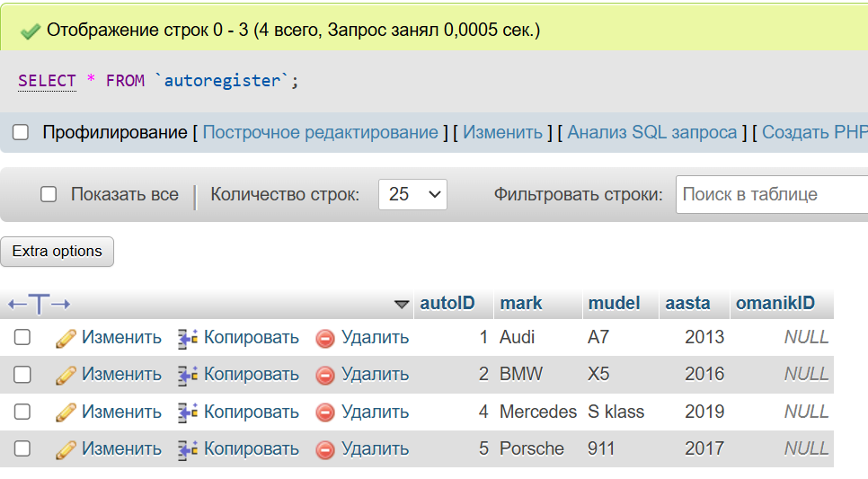Screen dimensions: 868x479
Task: Tick the Показать все checkbox
Action: tap(49, 194)
